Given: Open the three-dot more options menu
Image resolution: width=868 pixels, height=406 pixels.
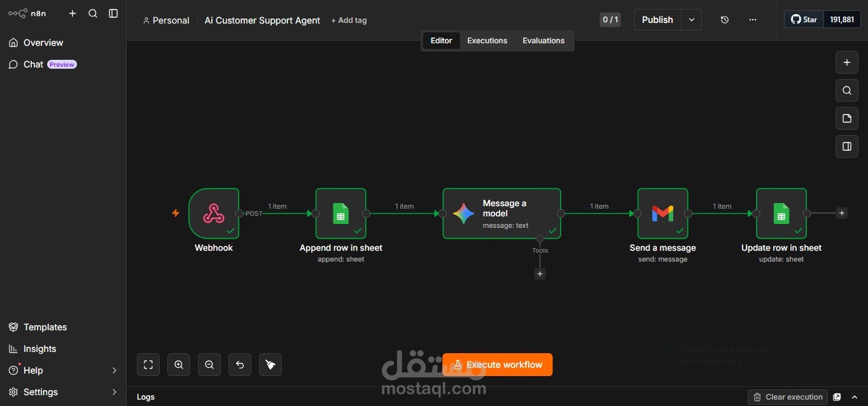Looking at the screenshot, I should [753, 20].
